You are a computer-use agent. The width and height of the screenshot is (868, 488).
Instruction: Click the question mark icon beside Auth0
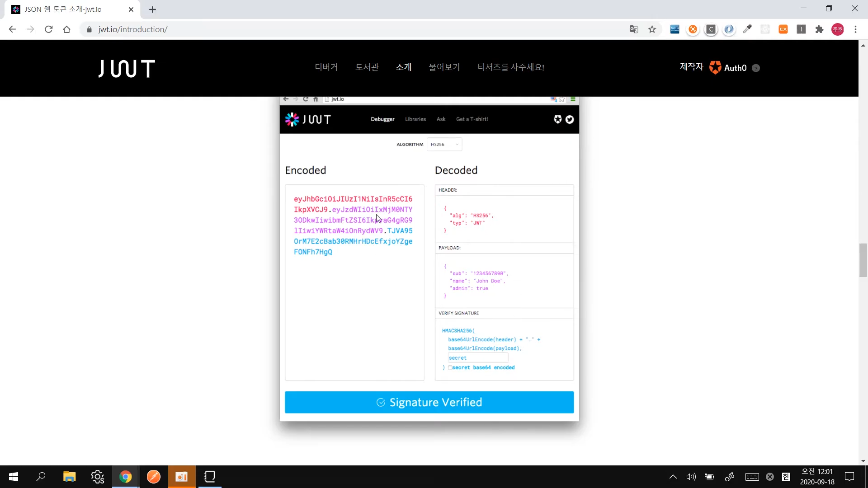click(756, 68)
